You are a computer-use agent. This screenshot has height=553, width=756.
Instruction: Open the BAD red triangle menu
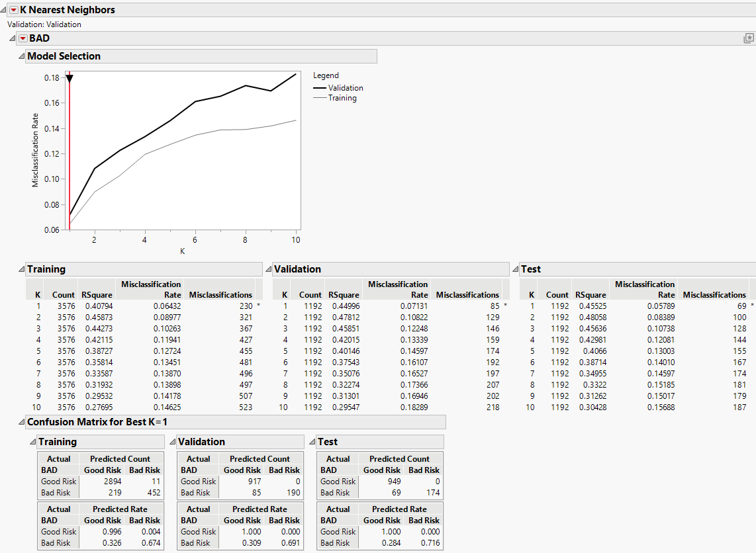23,38
